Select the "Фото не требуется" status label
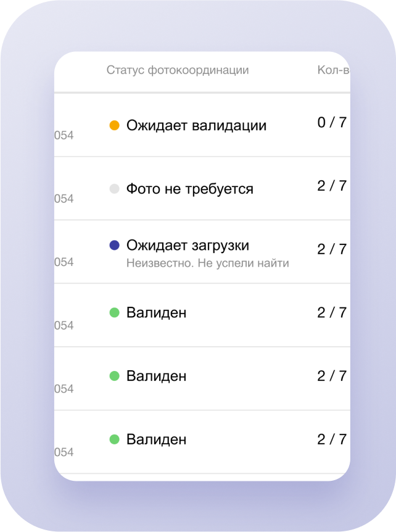This screenshot has height=532, width=396. (x=189, y=189)
